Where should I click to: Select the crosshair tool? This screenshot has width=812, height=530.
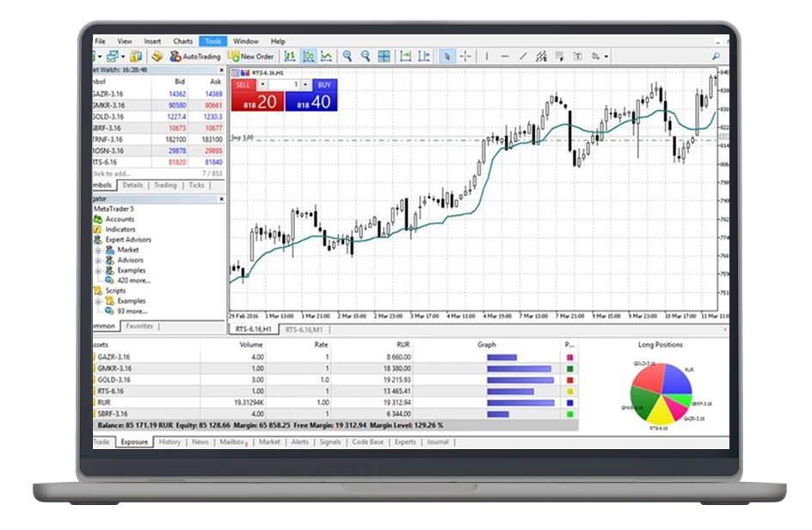tap(465, 56)
